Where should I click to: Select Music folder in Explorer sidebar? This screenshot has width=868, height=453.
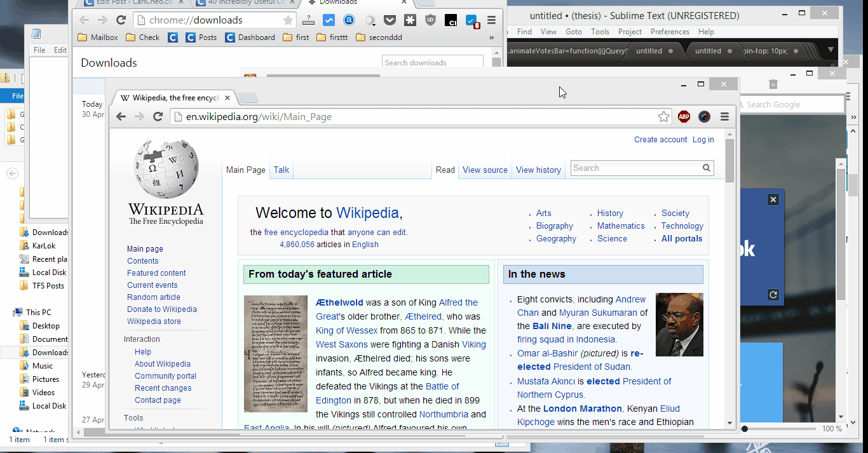click(x=43, y=366)
